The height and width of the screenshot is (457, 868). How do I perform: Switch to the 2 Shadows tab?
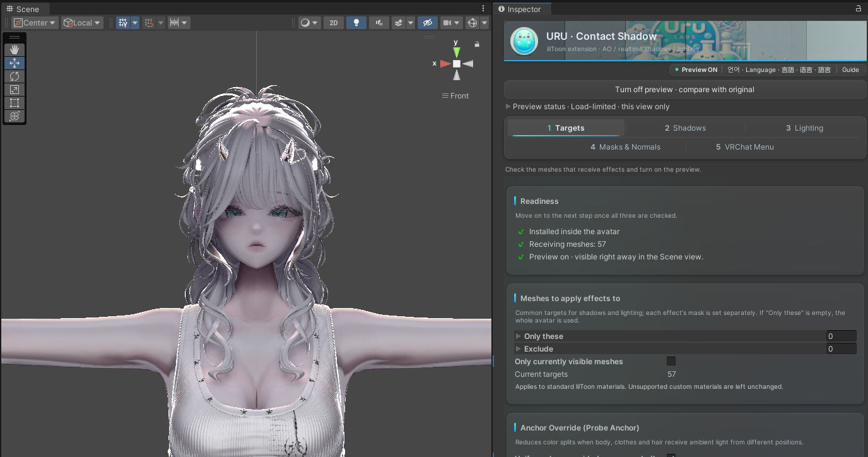(685, 128)
